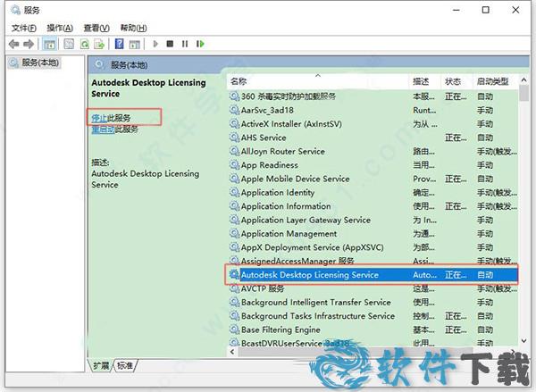
Task: Switch to the 标准 tab
Action: pos(125,365)
